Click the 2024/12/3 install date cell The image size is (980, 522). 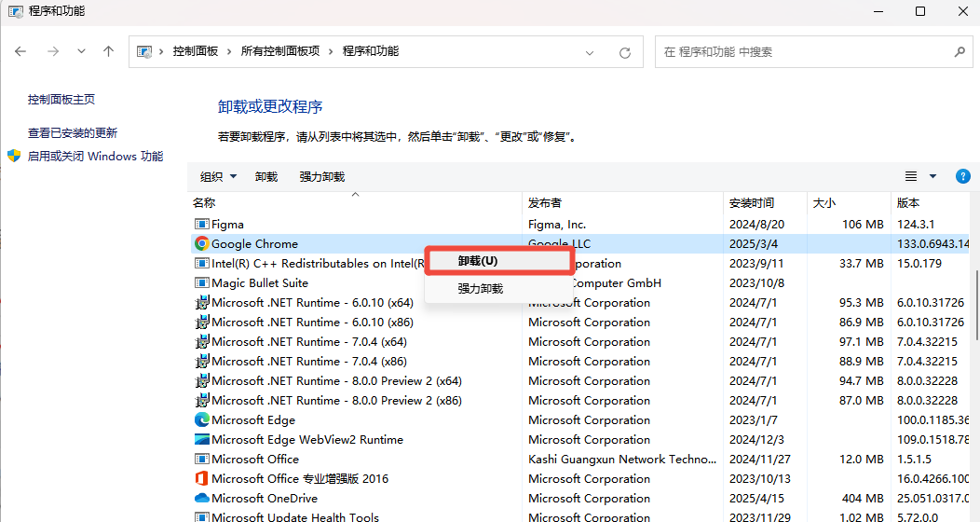(756, 439)
